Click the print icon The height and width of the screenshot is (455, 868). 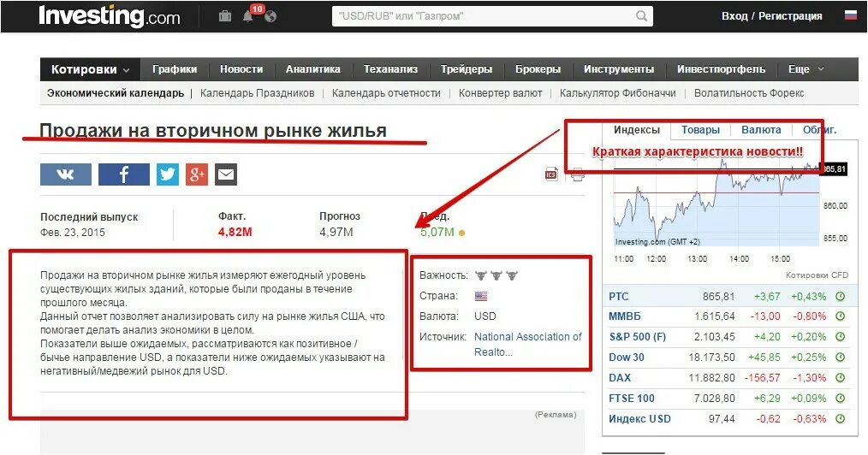click(x=577, y=174)
